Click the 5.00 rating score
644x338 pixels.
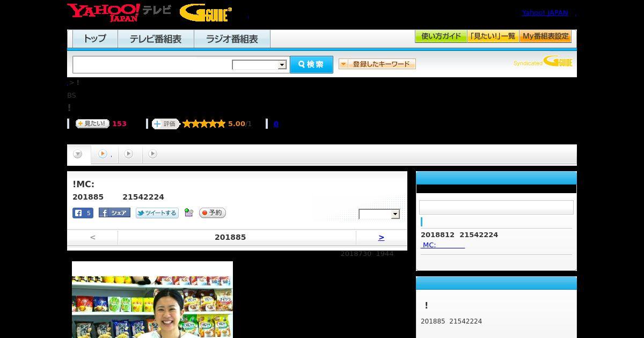point(236,124)
